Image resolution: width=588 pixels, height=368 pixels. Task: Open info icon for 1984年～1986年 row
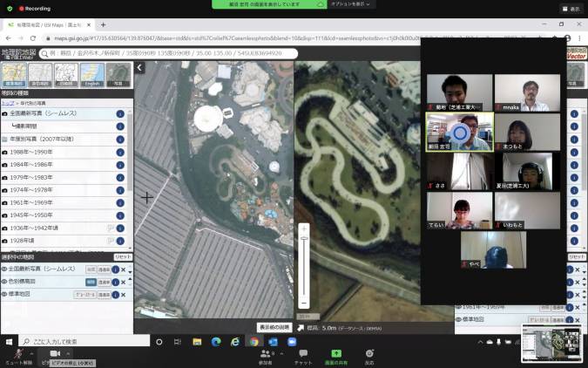pyautogui.click(x=120, y=165)
